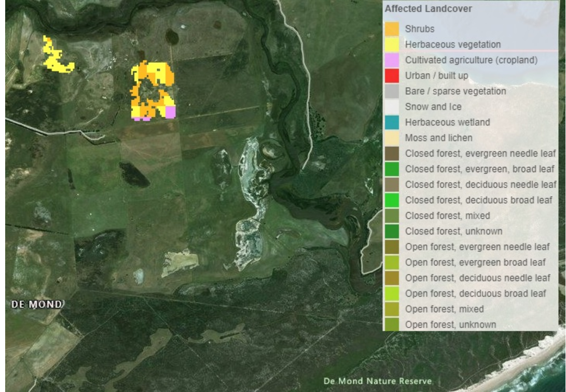566x392 pixels.
Task: Click 'Closed forest, evergreen, broad leaf' label
Action: tap(479, 169)
